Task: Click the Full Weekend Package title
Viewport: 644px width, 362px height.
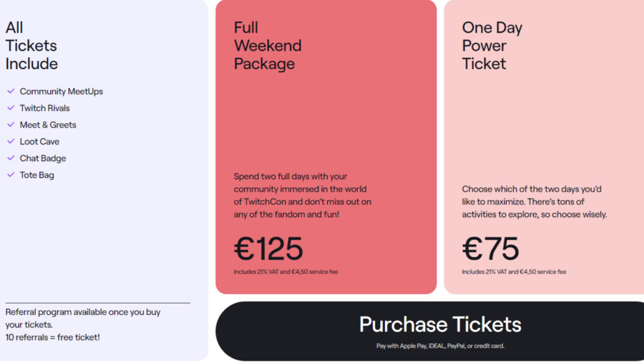Action: pyautogui.click(x=267, y=45)
